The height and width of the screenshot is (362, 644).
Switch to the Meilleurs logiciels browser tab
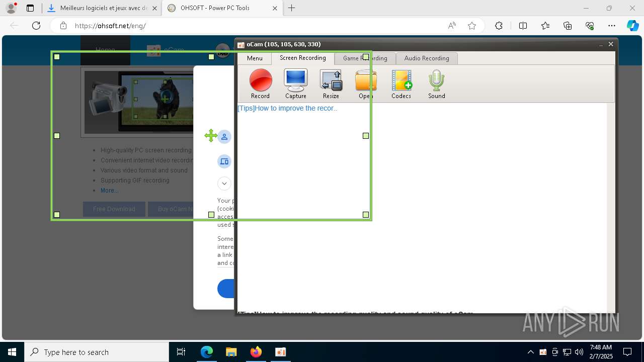98,8
